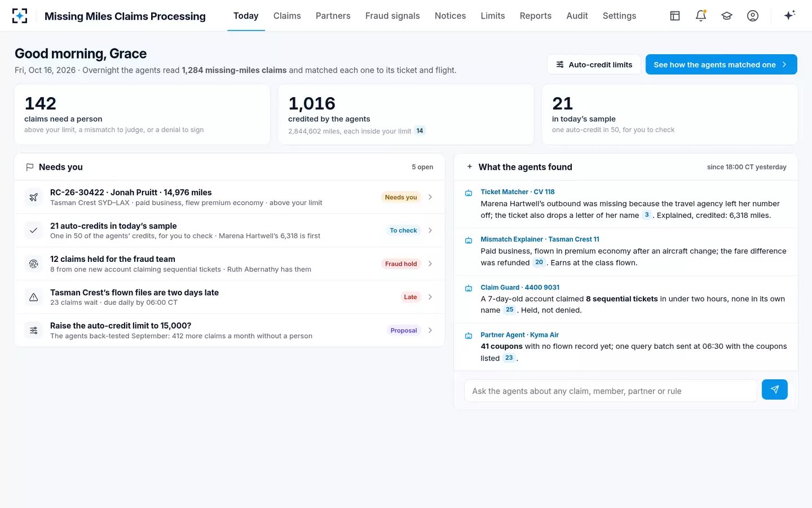812x508 pixels.
Task: Send the question with paper-plane button
Action: click(x=775, y=389)
